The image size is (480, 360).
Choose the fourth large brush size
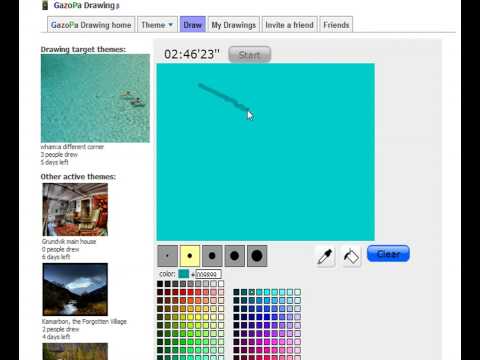click(x=234, y=256)
